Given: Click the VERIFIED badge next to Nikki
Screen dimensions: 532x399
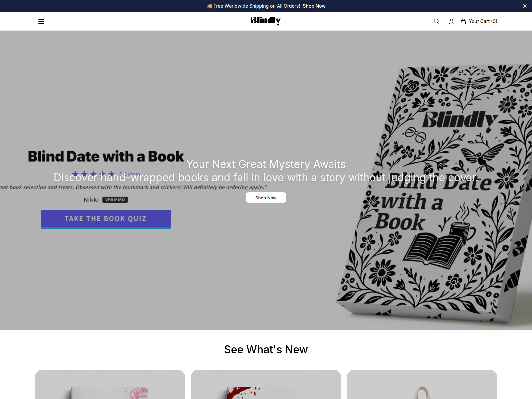Looking at the screenshot, I should pos(115,200).
